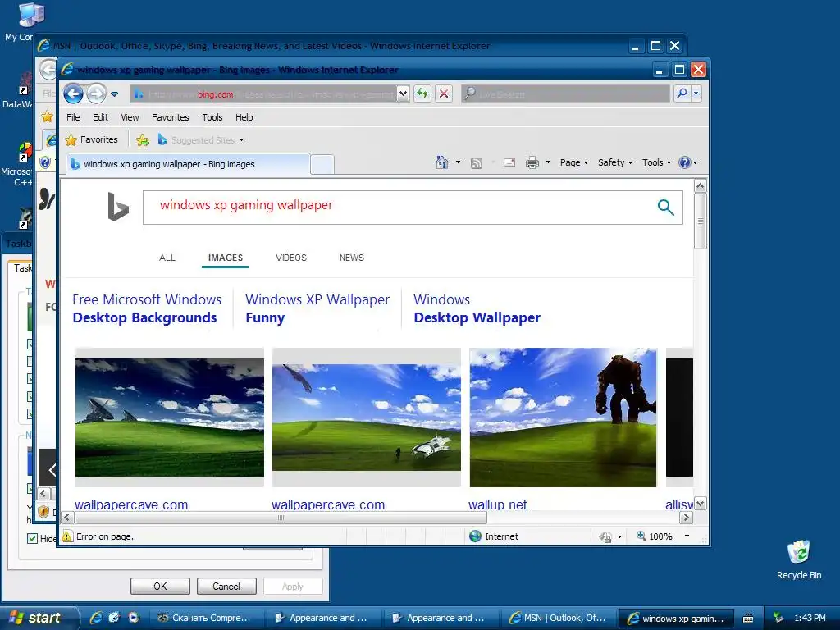Click Cancel in the Taskbar properties dialog
Image resolution: width=840 pixels, height=630 pixels.
click(x=226, y=586)
